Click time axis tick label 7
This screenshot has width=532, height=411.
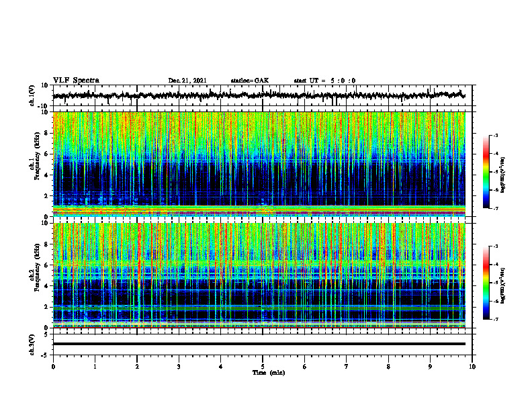tap(347, 367)
